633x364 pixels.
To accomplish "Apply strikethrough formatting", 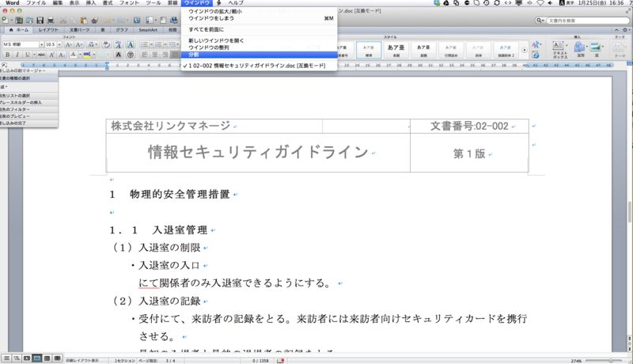I will (x=42, y=55).
